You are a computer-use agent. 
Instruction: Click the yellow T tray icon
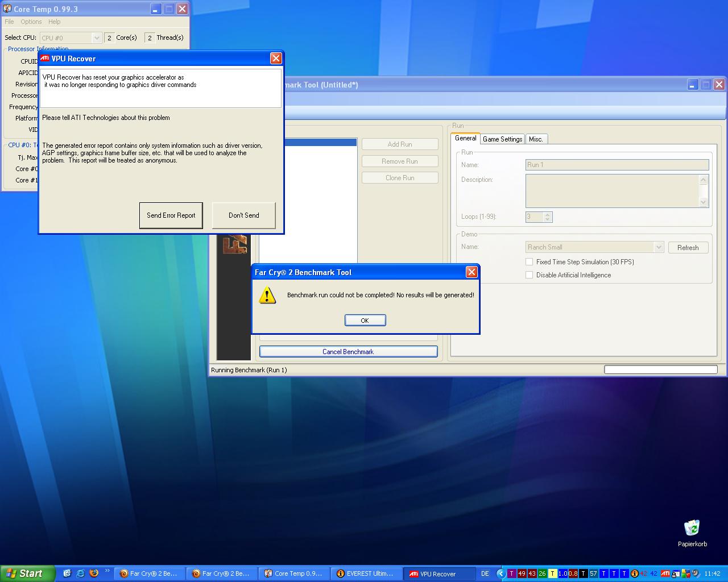point(552,573)
